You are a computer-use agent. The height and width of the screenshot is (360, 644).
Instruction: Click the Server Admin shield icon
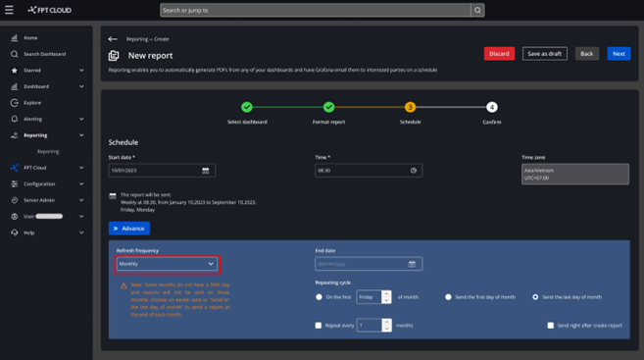[x=15, y=200]
